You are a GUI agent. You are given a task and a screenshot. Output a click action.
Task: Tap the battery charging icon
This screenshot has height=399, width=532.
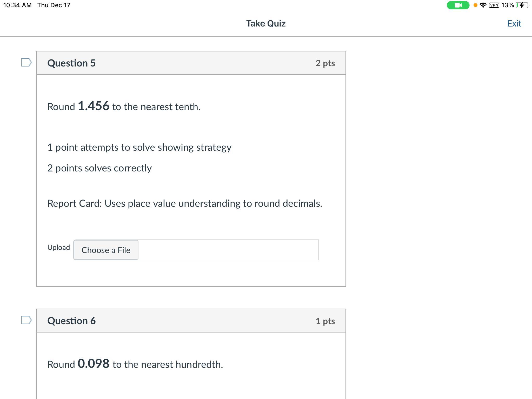(522, 5)
